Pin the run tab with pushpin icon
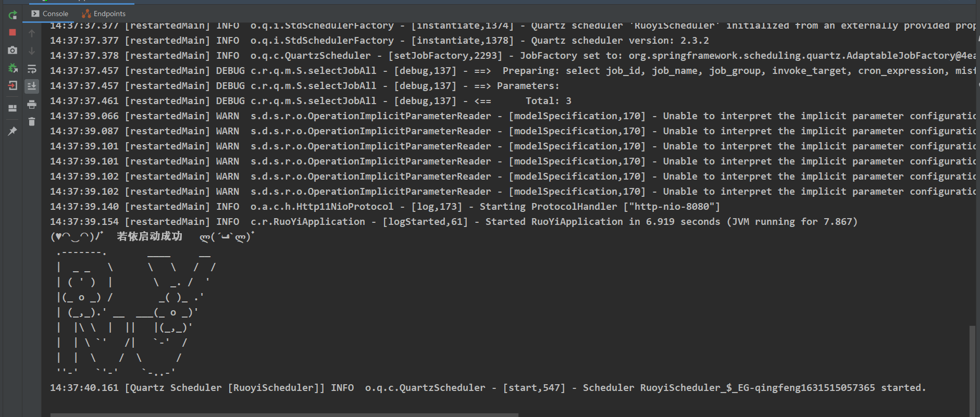The height and width of the screenshot is (417, 980). click(13, 131)
